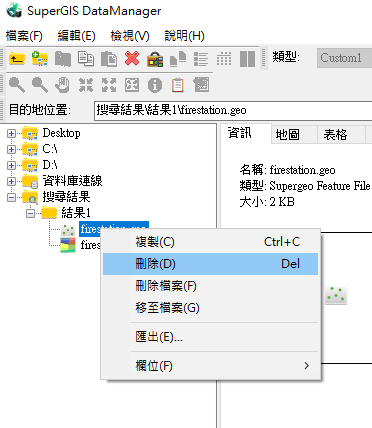Open the 類型 Custom1 dropdown

pyautogui.click(x=345, y=58)
